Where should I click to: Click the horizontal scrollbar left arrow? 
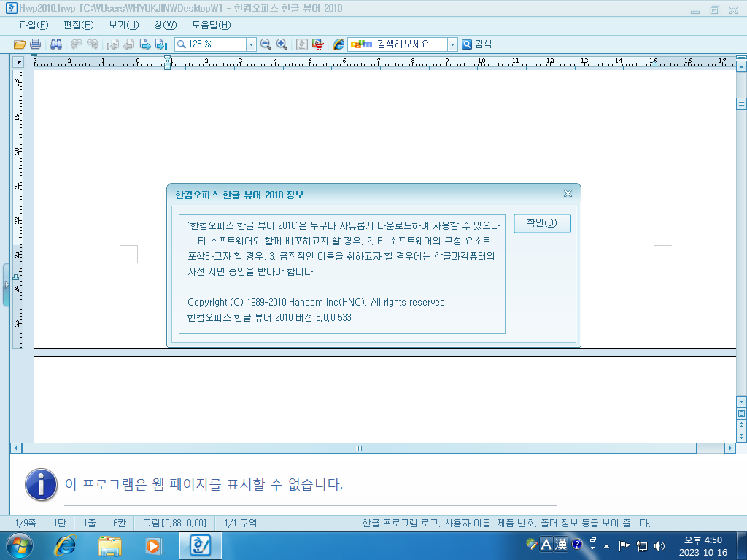[x=16, y=448]
